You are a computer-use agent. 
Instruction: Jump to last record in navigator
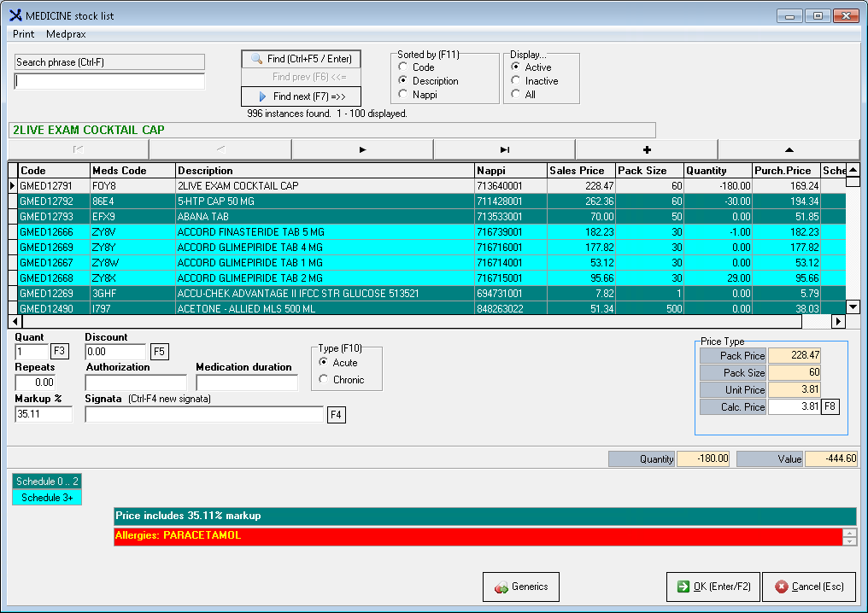(504, 149)
